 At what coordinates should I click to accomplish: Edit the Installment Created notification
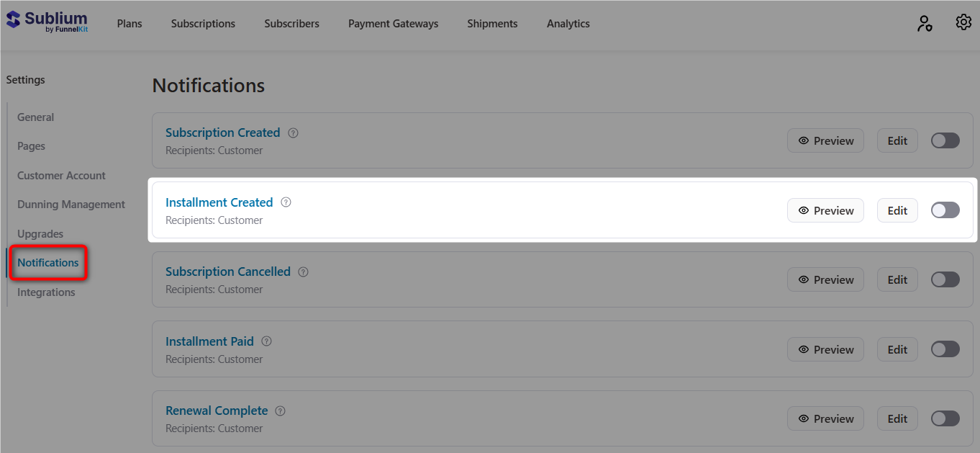point(897,210)
